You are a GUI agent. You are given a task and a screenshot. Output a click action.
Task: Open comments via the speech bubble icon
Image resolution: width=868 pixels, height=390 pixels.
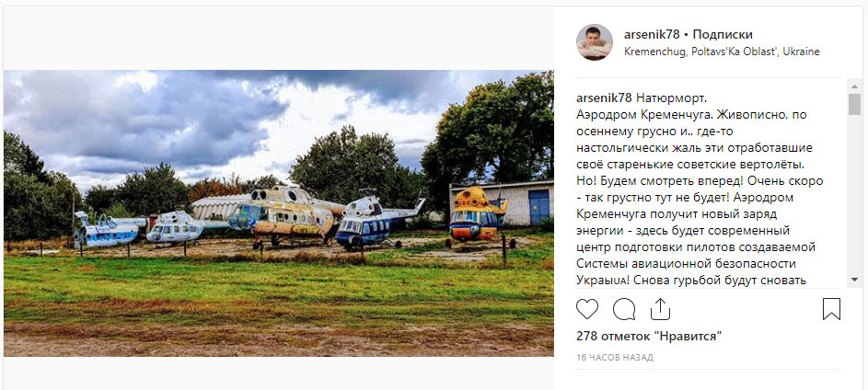[624, 309]
